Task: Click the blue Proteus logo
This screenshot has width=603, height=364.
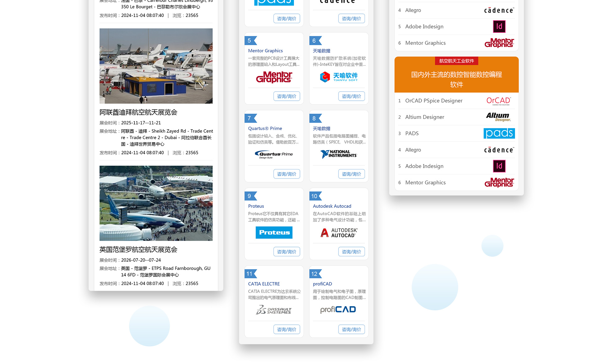Action: pos(274,233)
